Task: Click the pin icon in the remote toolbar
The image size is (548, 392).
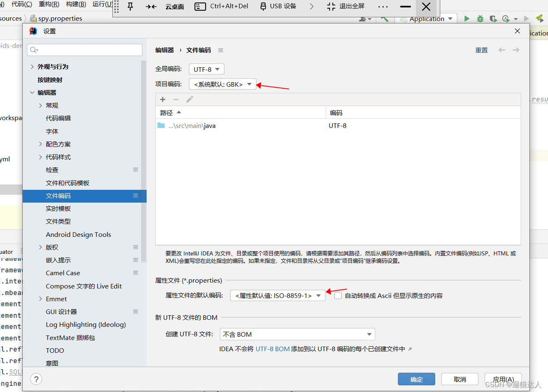Action: [x=130, y=6]
